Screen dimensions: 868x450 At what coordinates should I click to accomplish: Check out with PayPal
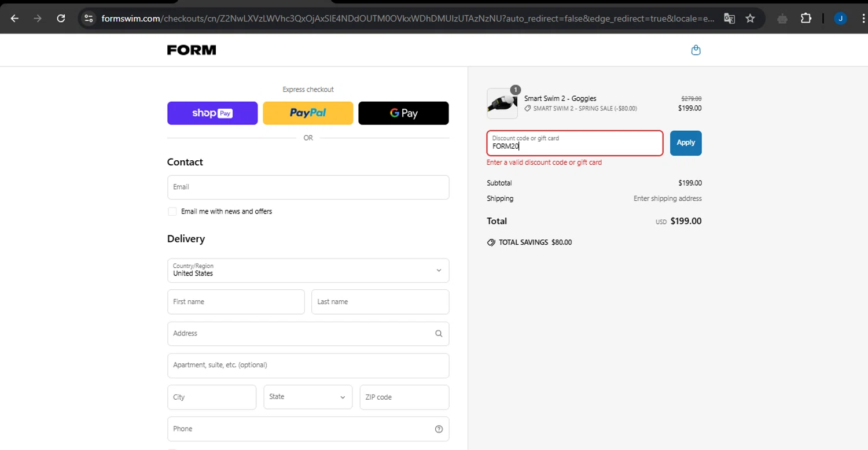(x=308, y=113)
